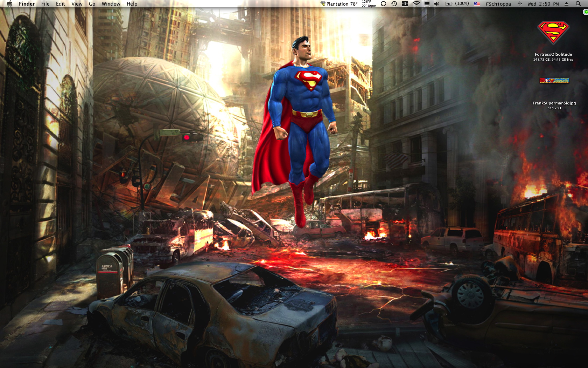
Task: Open the Wi-Fi status menu
Action: 416,4
